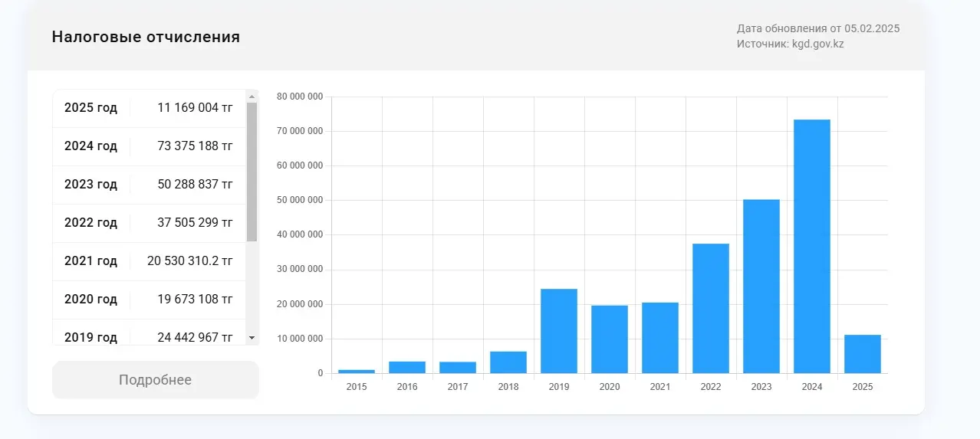Select the 2024 год row

149,146
